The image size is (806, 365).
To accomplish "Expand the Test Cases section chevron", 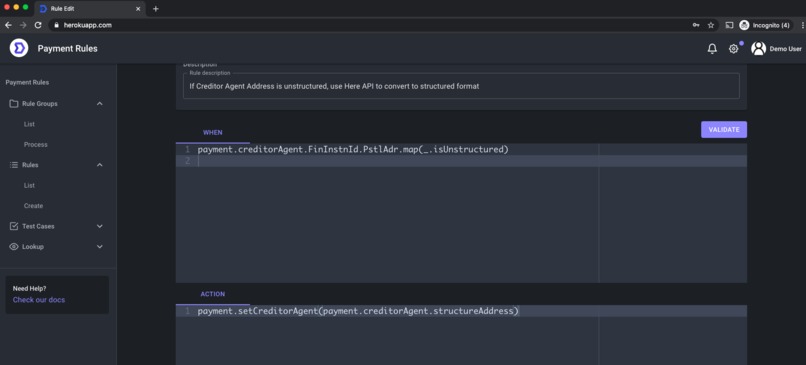I will (x=100, y=226).
